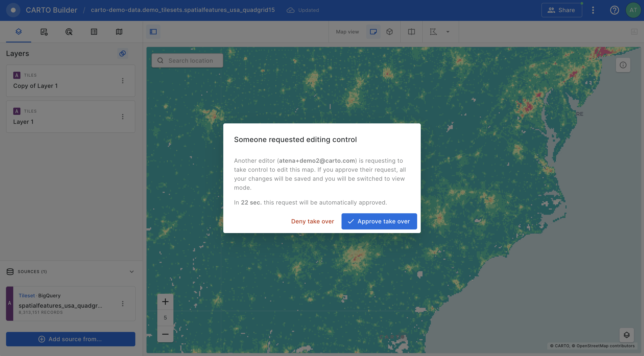This screenshot has width=644, height=356.
Task: Open the Interactions tab icon
Action: click(69, 32)
